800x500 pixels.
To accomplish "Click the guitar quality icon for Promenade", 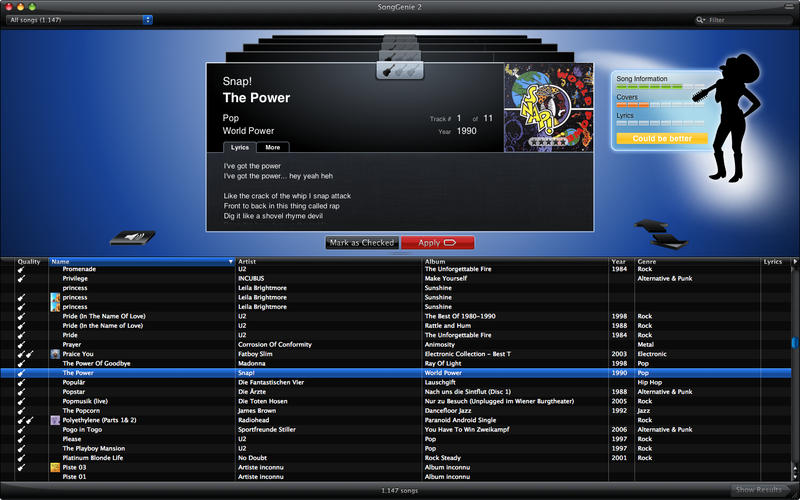I will (21, 269).
